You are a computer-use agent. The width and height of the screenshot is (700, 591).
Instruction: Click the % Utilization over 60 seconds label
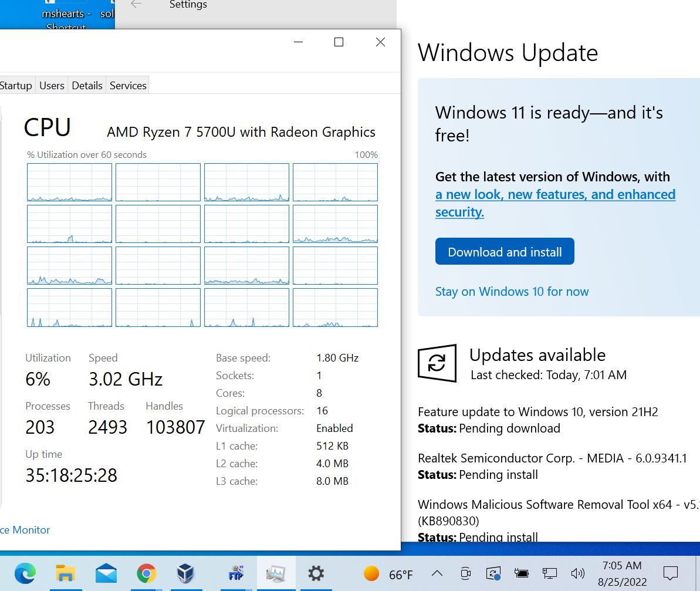pyautogui.click(x=87, y=155)
